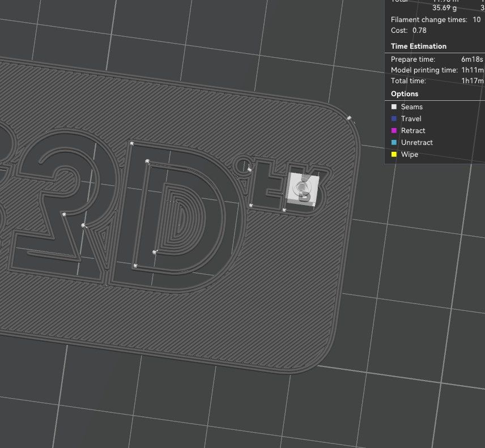
Task: Click the Retract label in Options
Action: (x=413, y=130)
